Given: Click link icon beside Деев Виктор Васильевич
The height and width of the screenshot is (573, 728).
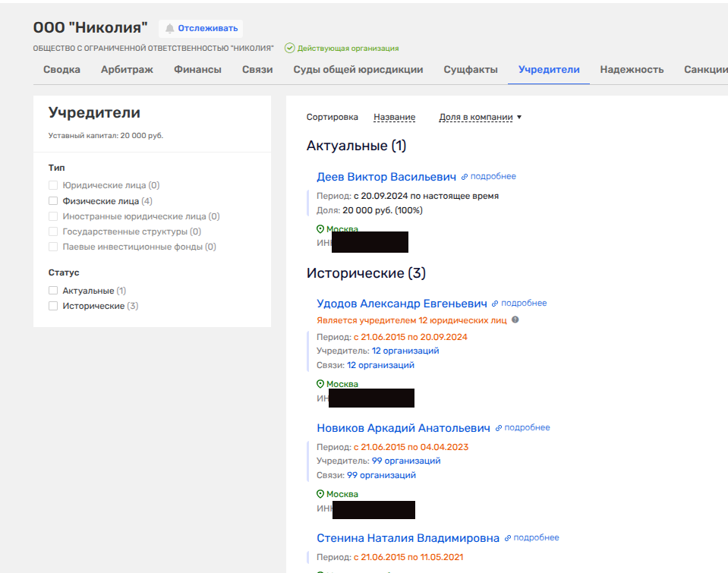Looking at the screenshot, I should (x=465, y=177).
